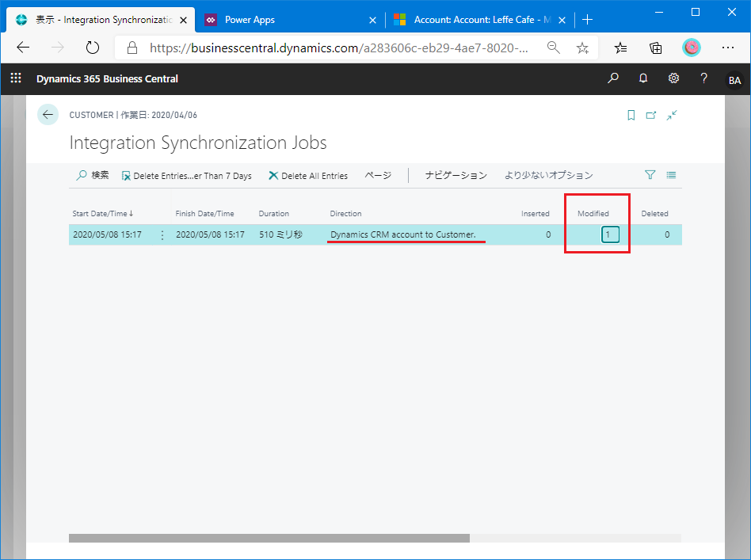Click Delete Entries Older Than 7 Days

[x=186, y=176]
